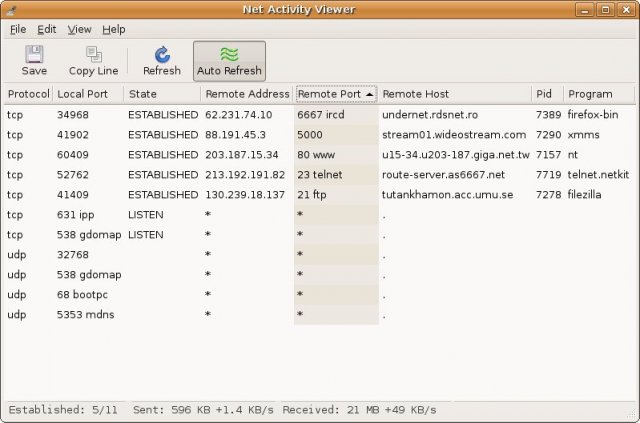
Task: Click the xmms program cell
Action: pos(583,135)
